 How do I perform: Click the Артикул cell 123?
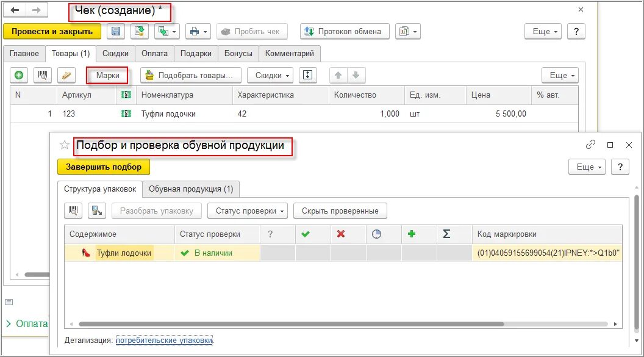87,114
